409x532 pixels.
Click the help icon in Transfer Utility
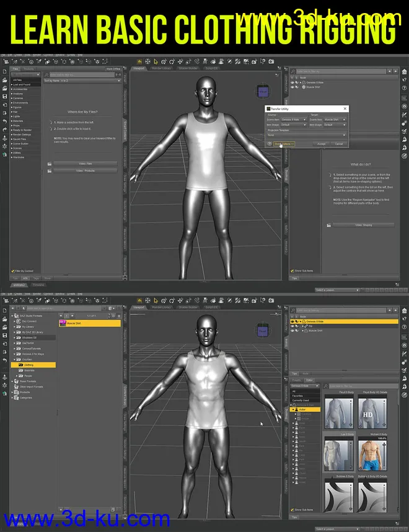point(270,144)
